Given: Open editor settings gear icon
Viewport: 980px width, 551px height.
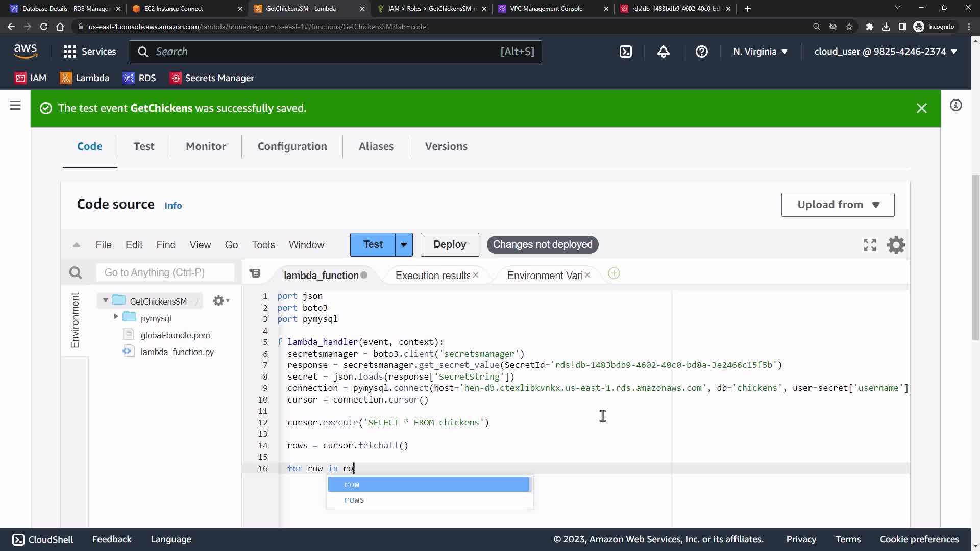Looking at the screenshot, I should (x=896, y=245).
